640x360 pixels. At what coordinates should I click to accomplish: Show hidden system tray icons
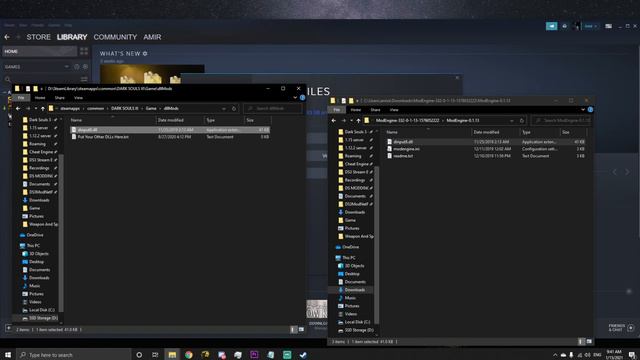[555, 355]
